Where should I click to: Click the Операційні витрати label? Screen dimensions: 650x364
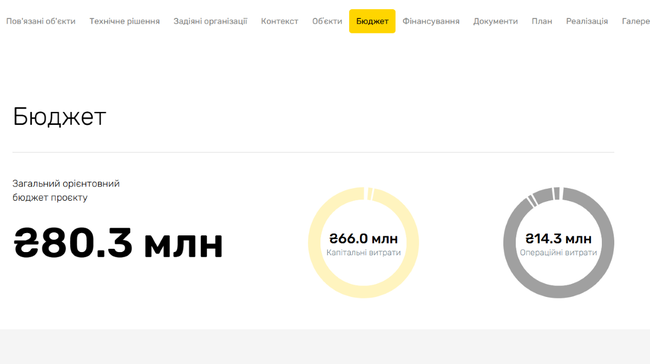tap(558, 252)
